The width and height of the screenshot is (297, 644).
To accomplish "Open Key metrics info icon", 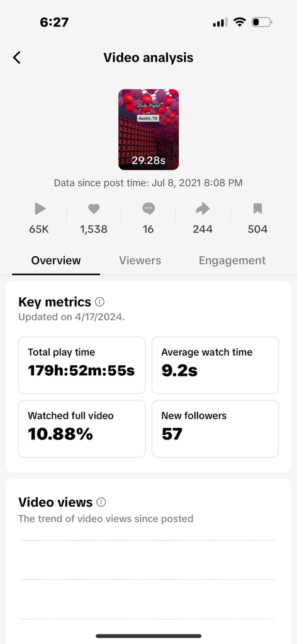I will click(x=100, y=302).
